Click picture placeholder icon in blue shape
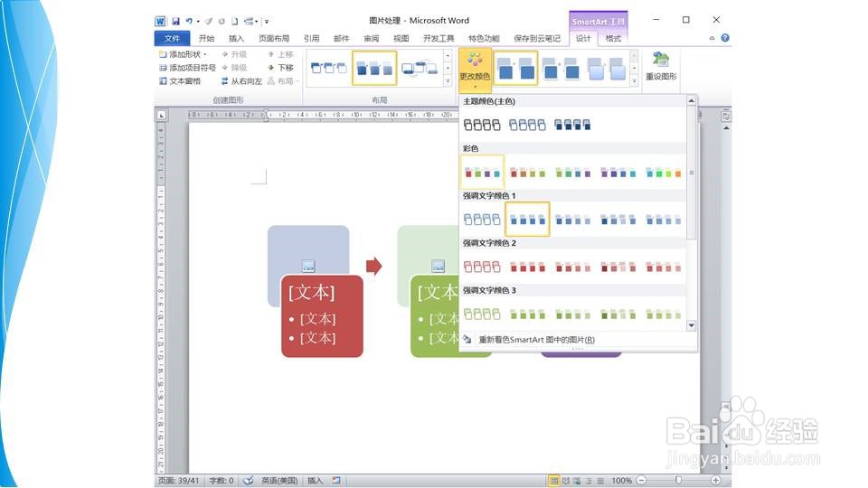 (308, 266)
